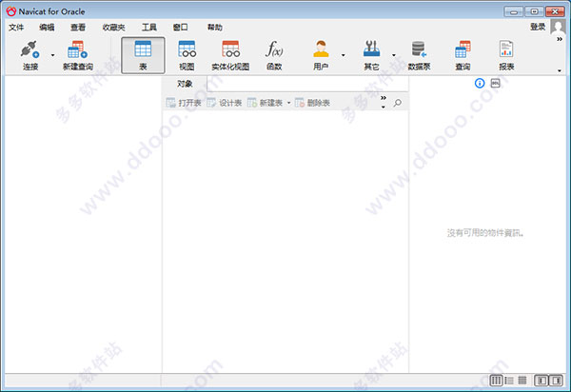Switch to the Objects (对象) tab
This screenshot has width=571, height=392.
tap(185, 84)
